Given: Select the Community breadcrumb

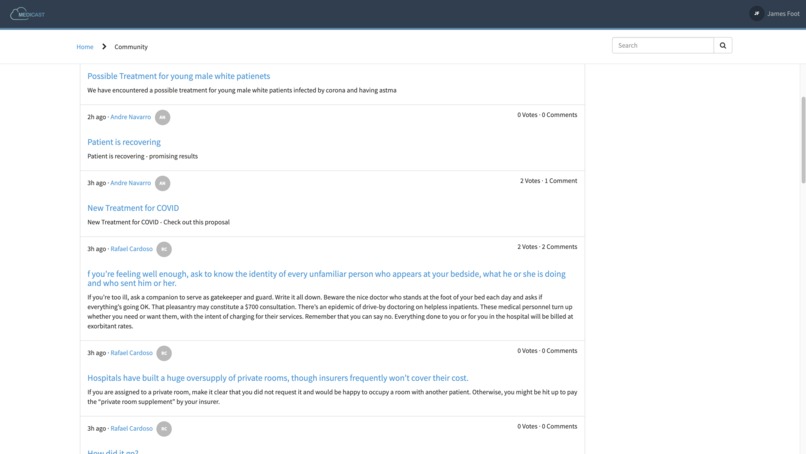Looking at the screenshot, I should pos(131,47).
